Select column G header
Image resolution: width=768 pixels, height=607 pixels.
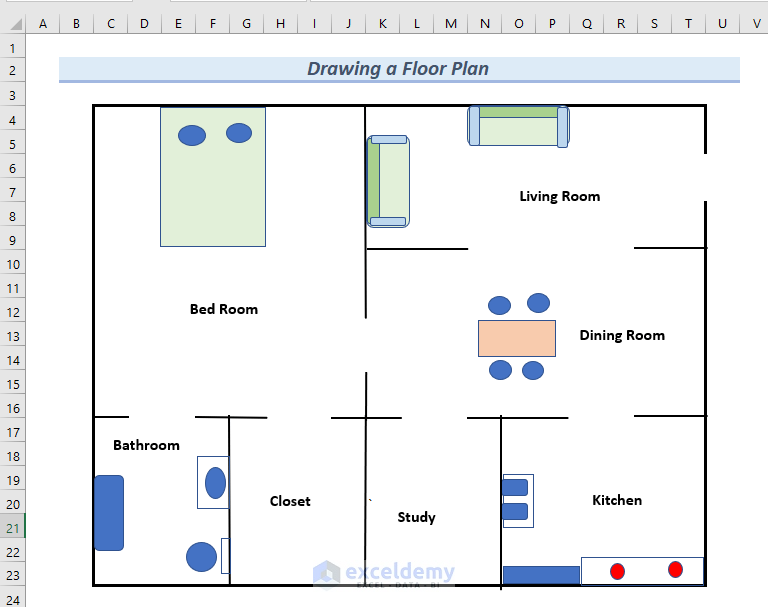[x=246, y=24]
